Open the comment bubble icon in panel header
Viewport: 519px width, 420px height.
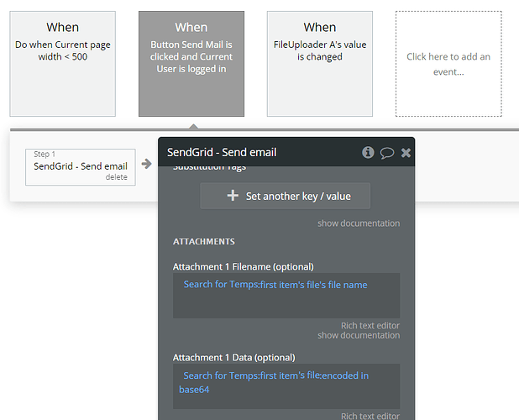(386, 153)
